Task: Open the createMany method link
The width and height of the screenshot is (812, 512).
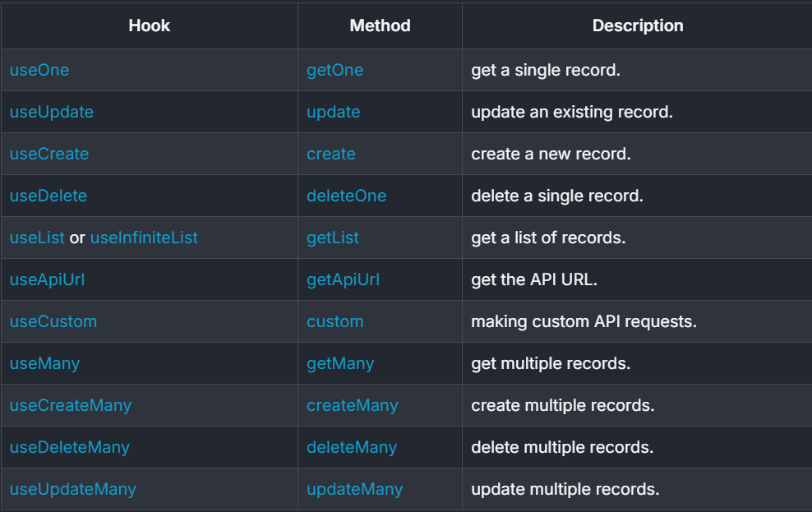Action: (x=352, y=405)
